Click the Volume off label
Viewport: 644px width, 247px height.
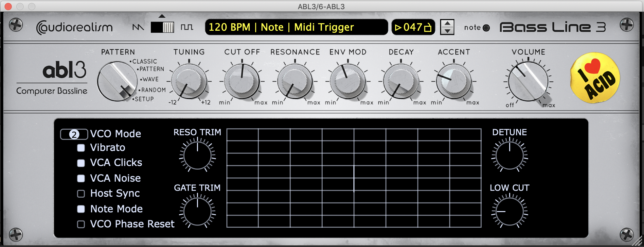coord(510,105)
